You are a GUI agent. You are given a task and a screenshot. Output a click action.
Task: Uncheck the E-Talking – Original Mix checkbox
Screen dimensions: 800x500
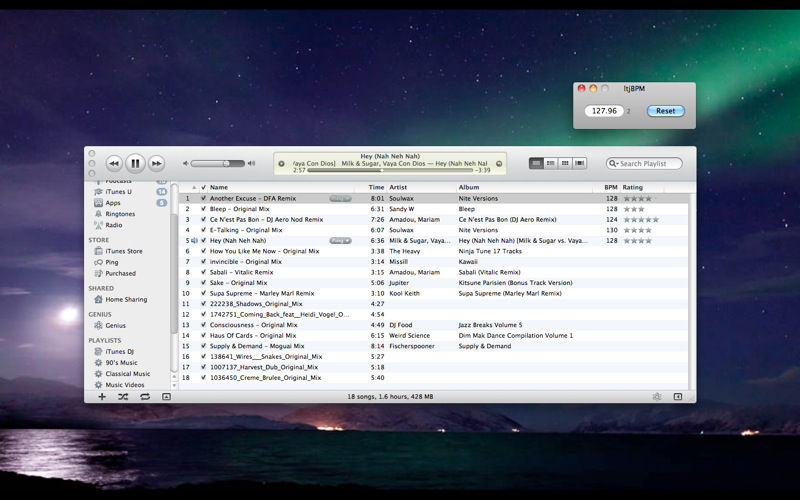[x=204, y=230]
